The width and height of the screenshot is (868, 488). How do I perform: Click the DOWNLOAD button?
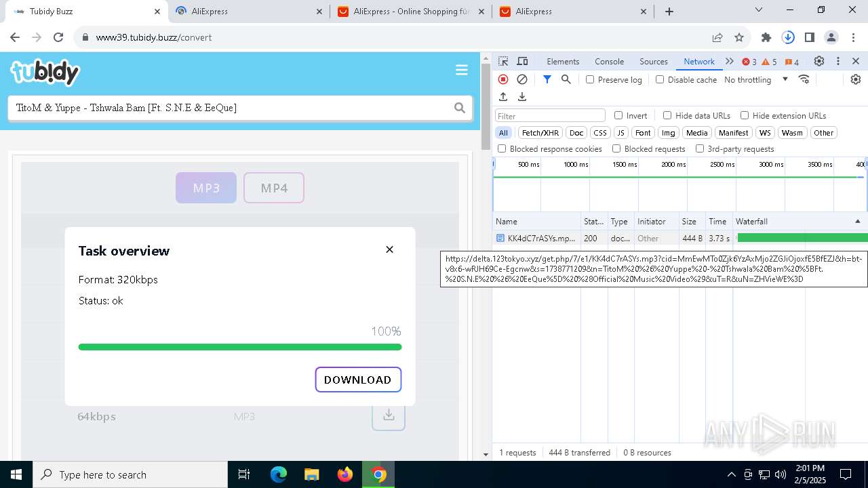(358, 380)
